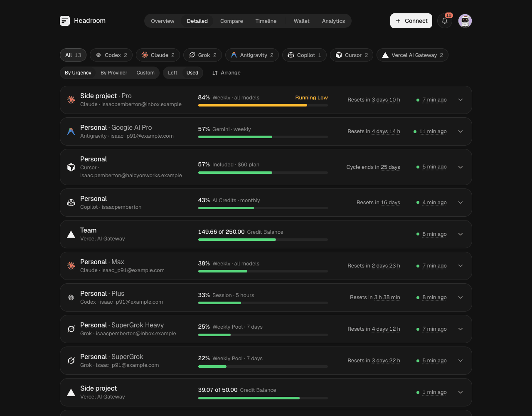Click the Codex icon on Personal Plus row
The image size is (532, 416).
point(71,297)
